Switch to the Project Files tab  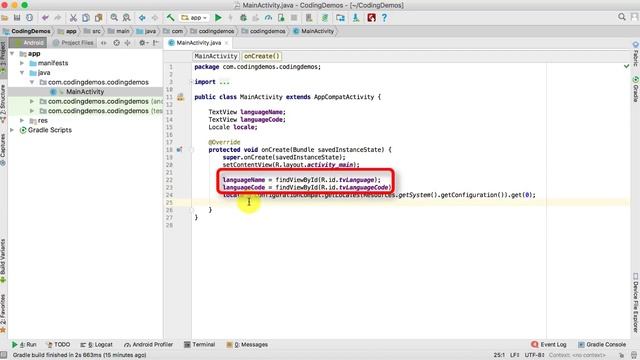tap(73, 42)
